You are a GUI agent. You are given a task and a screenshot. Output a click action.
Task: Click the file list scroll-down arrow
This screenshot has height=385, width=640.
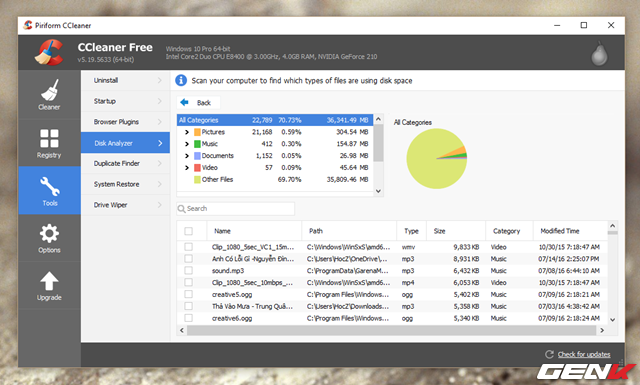click(x=612, y=320)
